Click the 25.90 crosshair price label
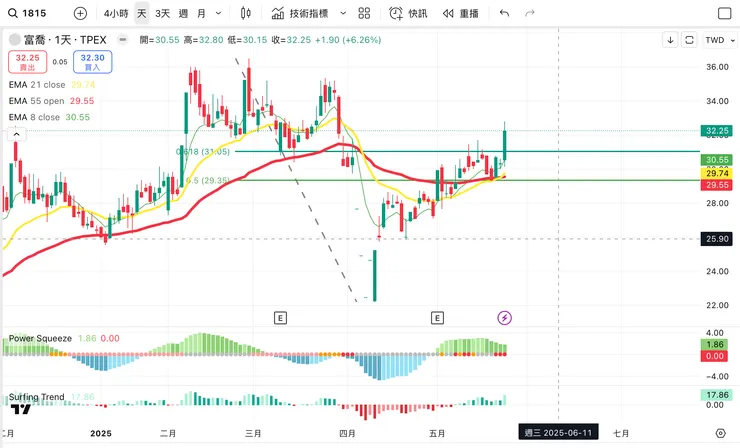 coord(717,239)
